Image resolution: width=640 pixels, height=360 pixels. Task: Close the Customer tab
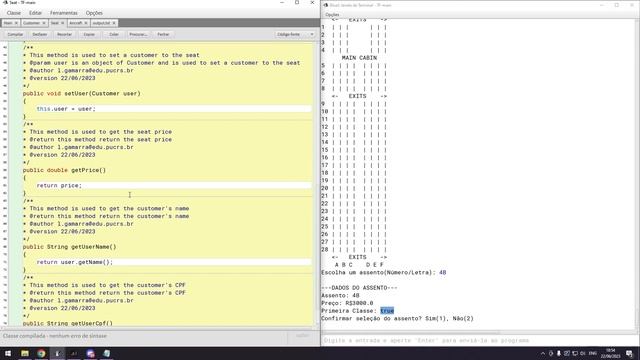(44, 23)
